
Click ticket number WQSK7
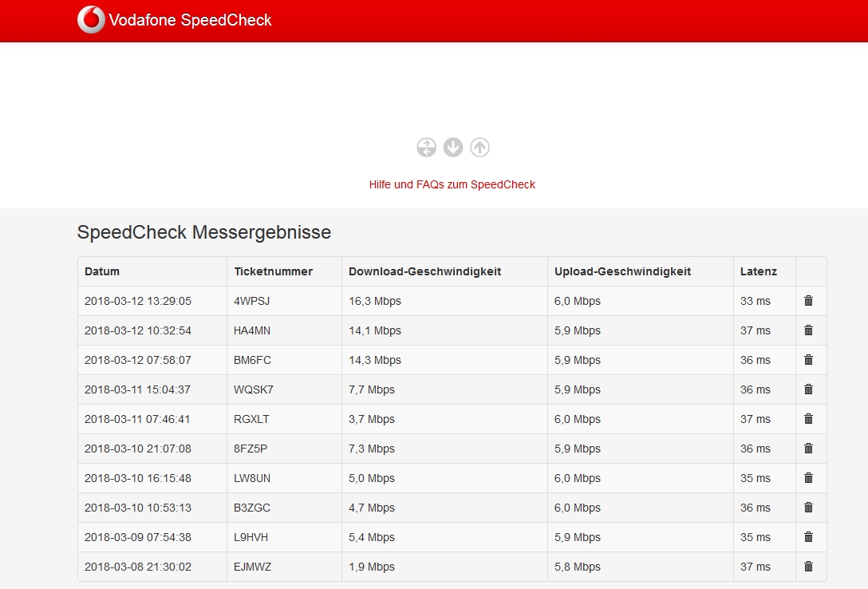click(x=254, y=389)
